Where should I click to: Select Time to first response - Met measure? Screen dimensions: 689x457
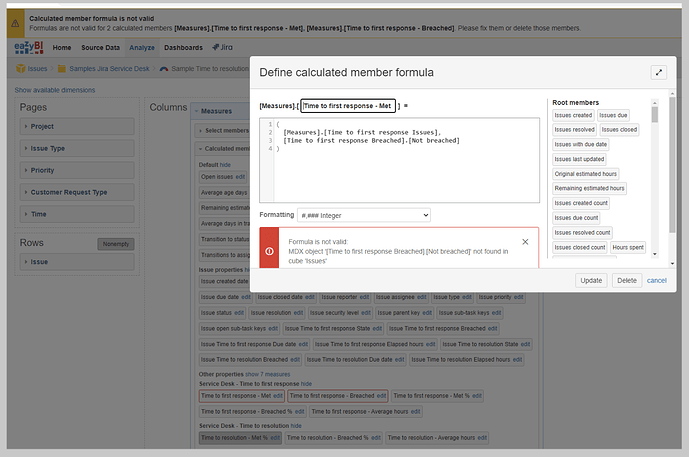click(236, 396)
